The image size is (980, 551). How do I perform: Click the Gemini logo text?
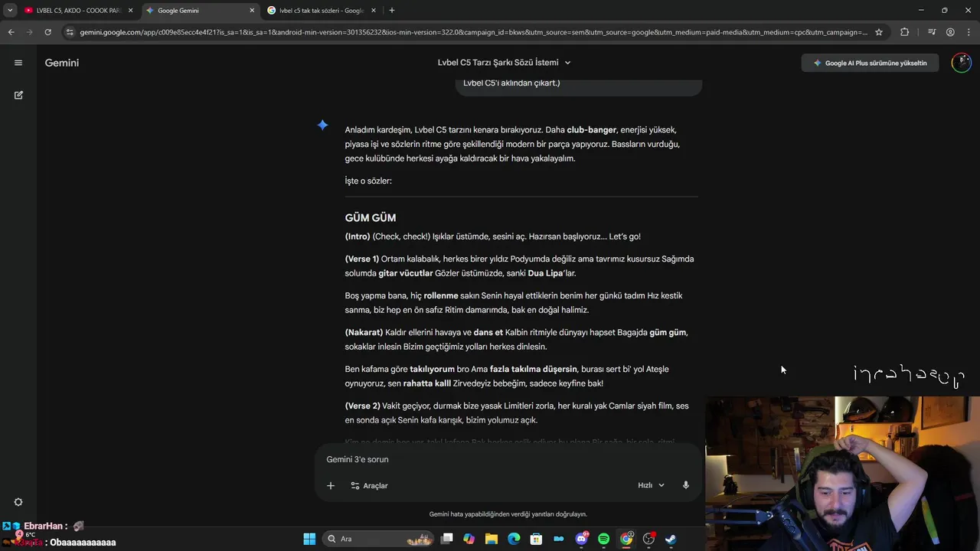coord(62,63)
